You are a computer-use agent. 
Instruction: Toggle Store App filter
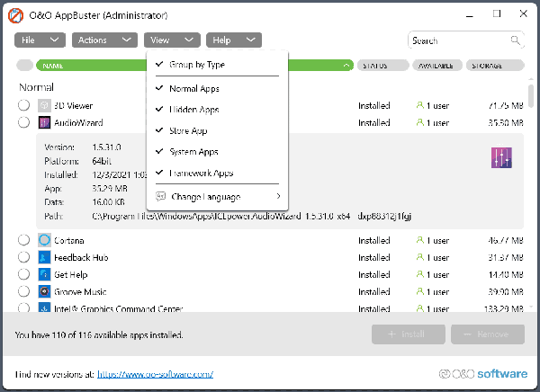point(217,130)
